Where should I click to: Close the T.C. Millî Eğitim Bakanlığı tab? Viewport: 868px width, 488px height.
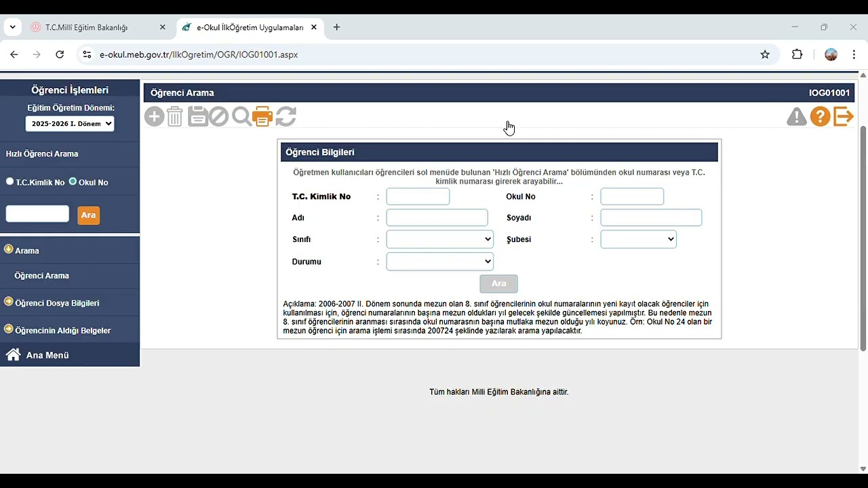[x=162, y=27]
